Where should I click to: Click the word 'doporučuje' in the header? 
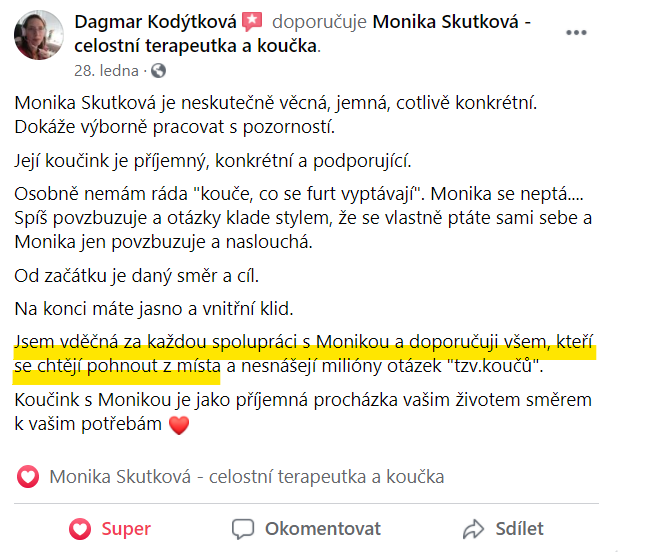319,21
